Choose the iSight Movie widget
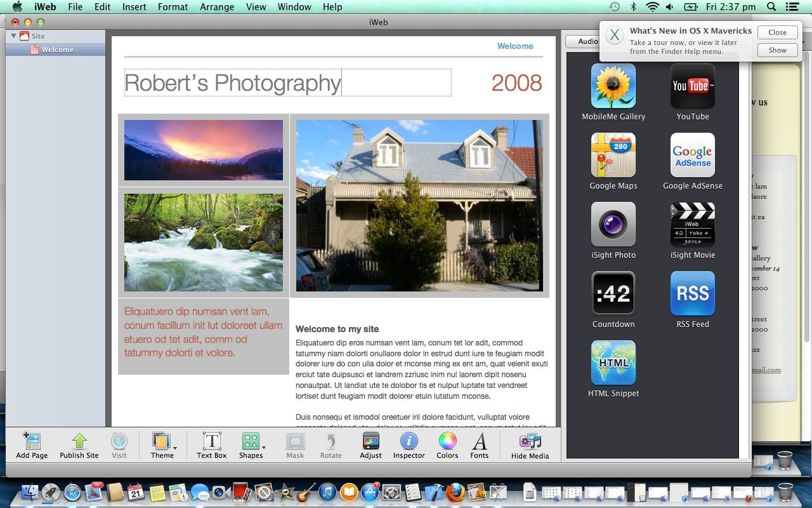The image size is (812, 508). pyautogui.click(x=693, y=231)
